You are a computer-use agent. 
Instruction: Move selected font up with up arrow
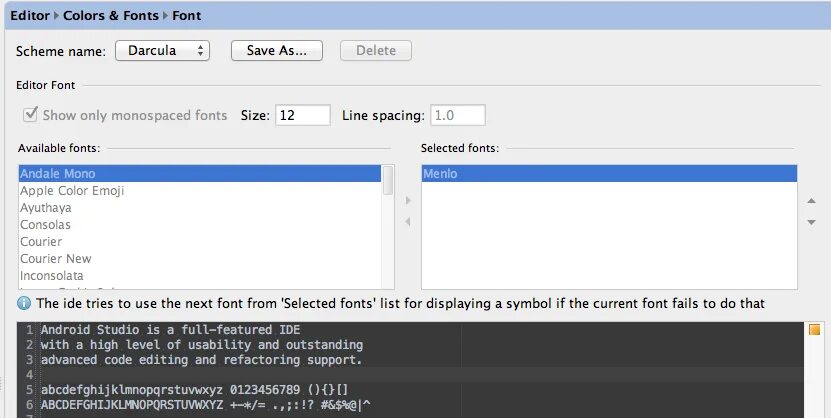click(811, 201)
